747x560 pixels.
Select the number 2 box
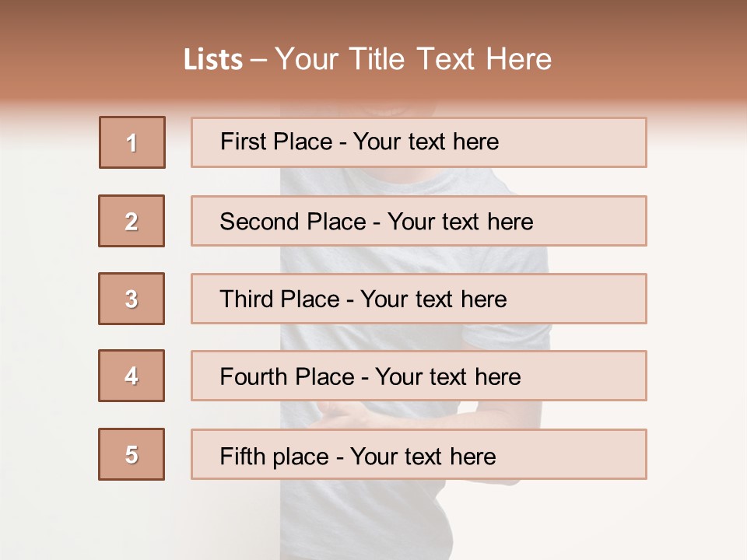pyautogui.click(x=132, y=221)
